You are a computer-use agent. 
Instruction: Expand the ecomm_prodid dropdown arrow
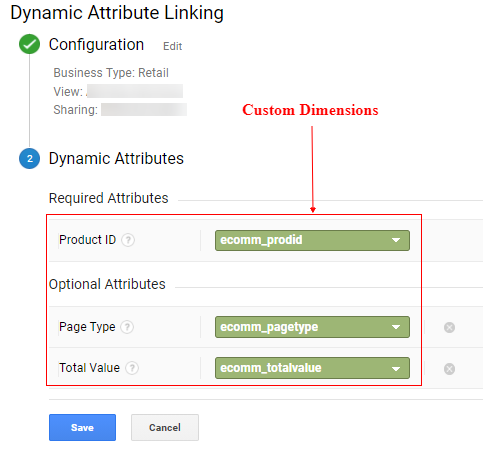396,240
